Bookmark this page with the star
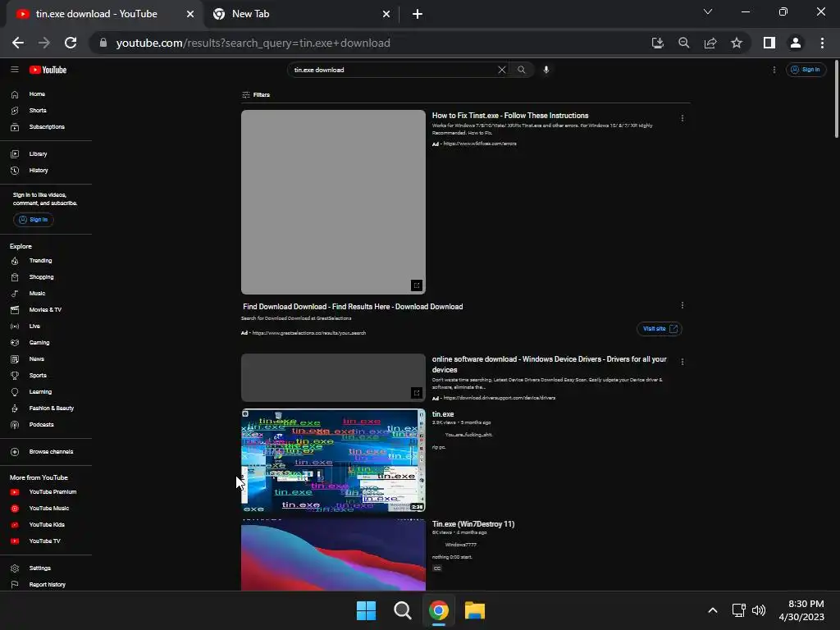The width and height of the screenshot is (840, 630). [737, 43]
